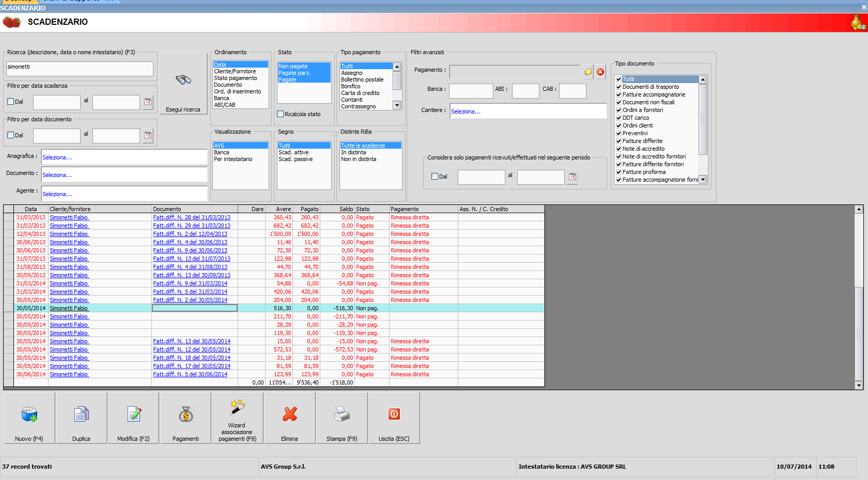Click the Modifica (F2) edit icon

coord(134,414)
